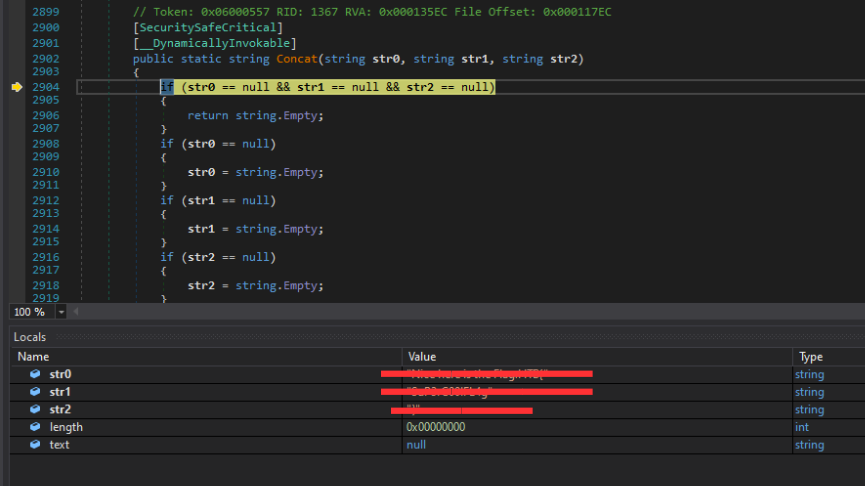865x486 pixels.
Task: Click the str2 variable cube icon
Action: click(x=35, y=410)
